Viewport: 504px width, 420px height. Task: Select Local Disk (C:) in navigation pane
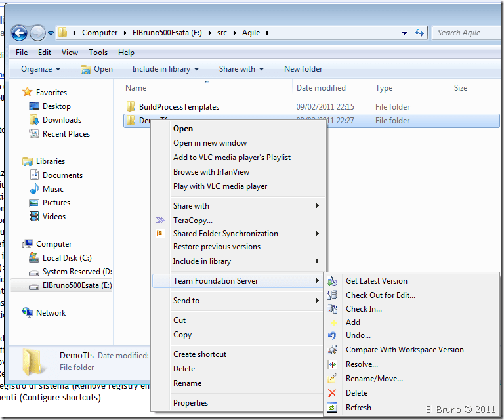pyautogui.click(x=67, y=258)
